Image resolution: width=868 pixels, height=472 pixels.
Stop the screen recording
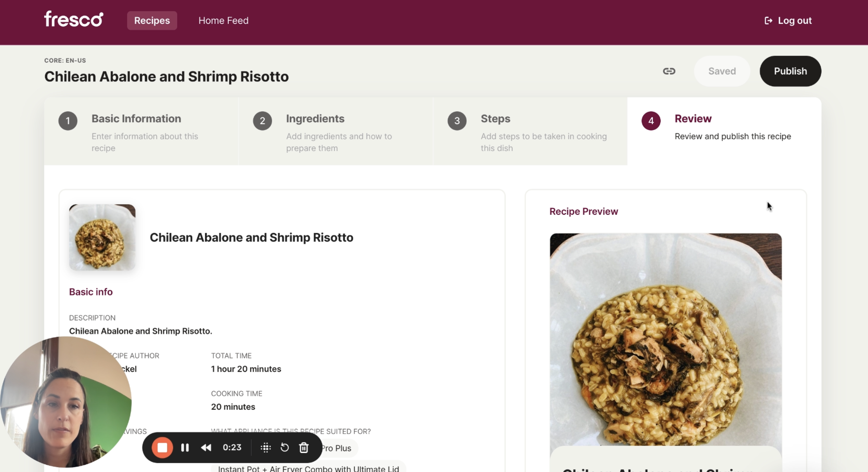pos(162,447)
